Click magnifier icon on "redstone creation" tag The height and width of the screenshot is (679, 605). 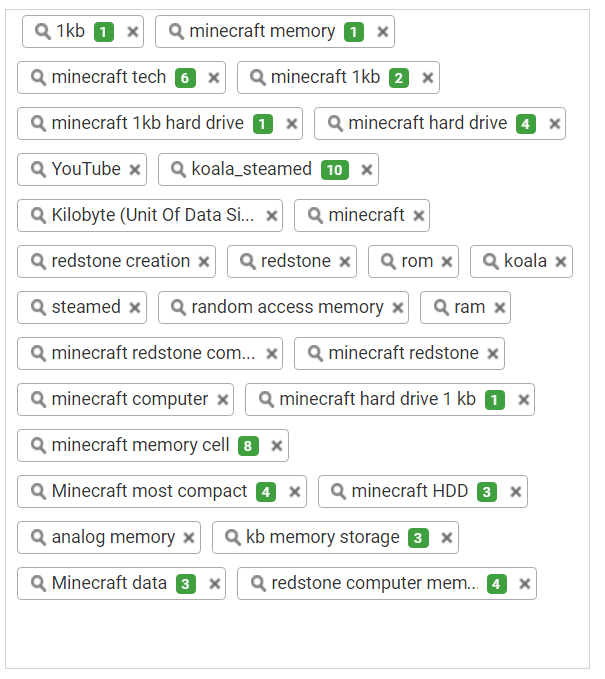(39, 262)
